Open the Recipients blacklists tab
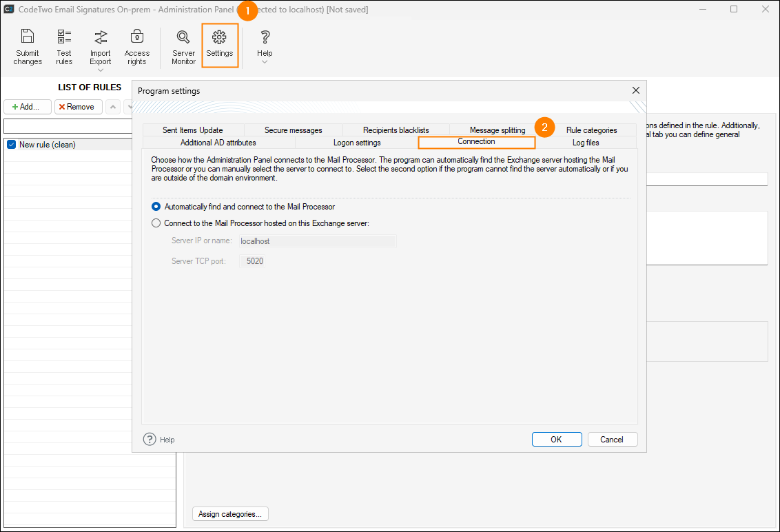This screenshot has width=780, height=532. tap(396, 130)
